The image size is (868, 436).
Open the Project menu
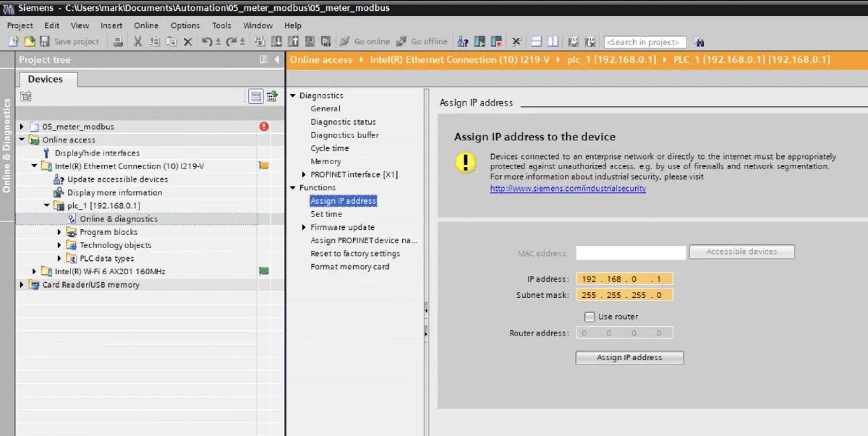[20, 25]
